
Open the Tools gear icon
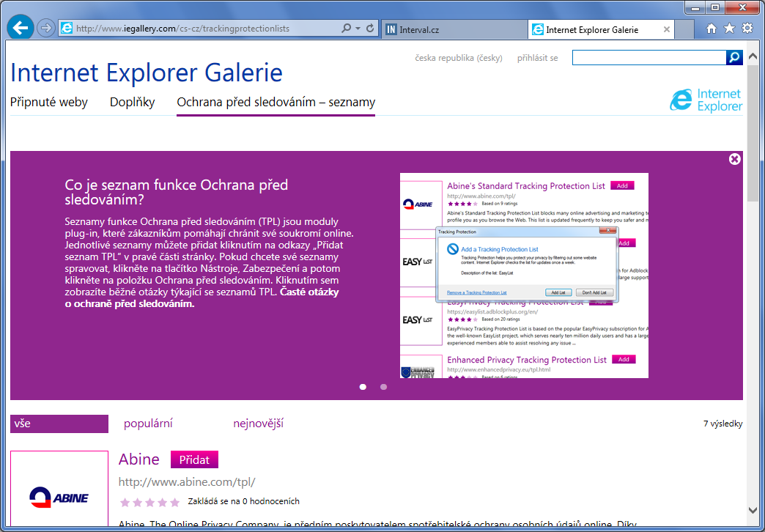point(747,29)
